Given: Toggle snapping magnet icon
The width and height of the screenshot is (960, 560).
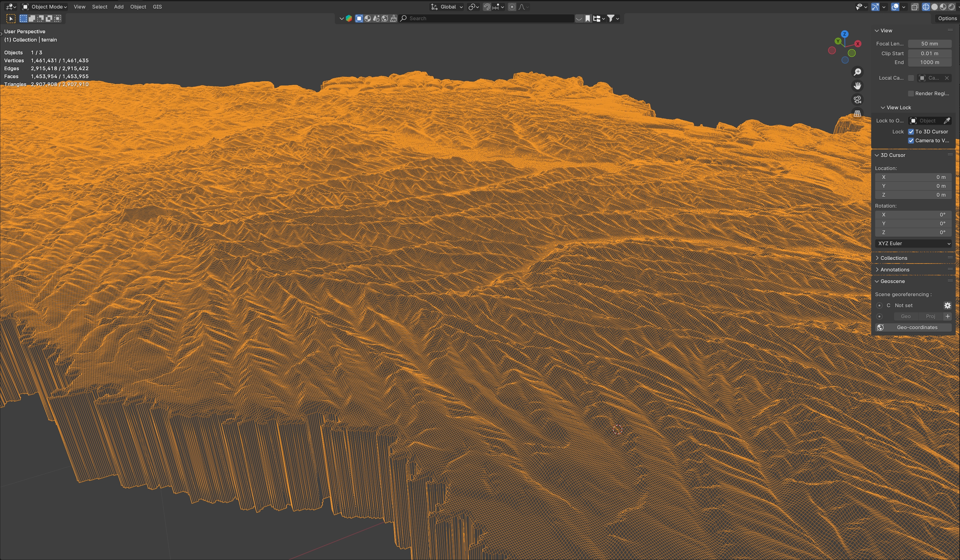Looking at the screenshot, I should [x=487, y=7].
